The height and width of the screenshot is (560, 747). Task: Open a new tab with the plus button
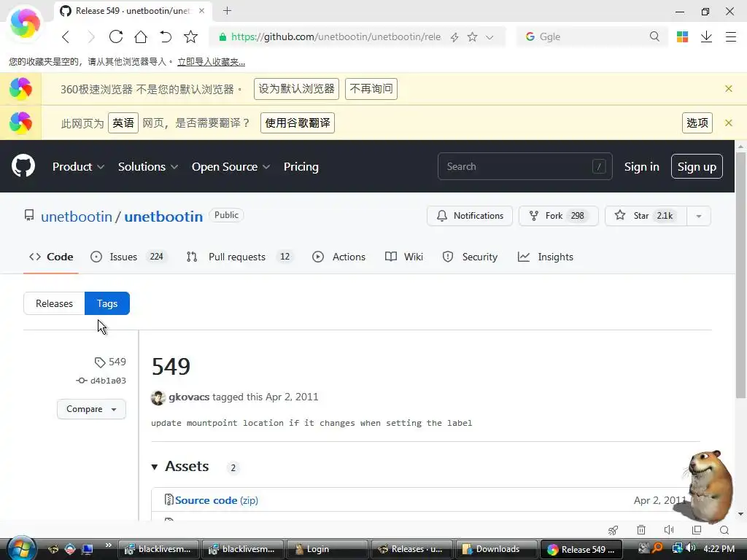click(x=228, y=10)
